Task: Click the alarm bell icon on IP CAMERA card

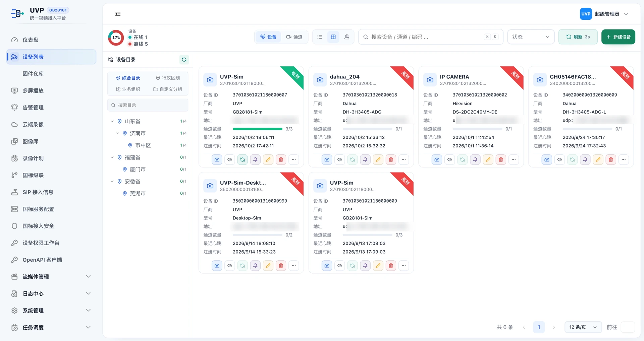Action: pos(475,160)
